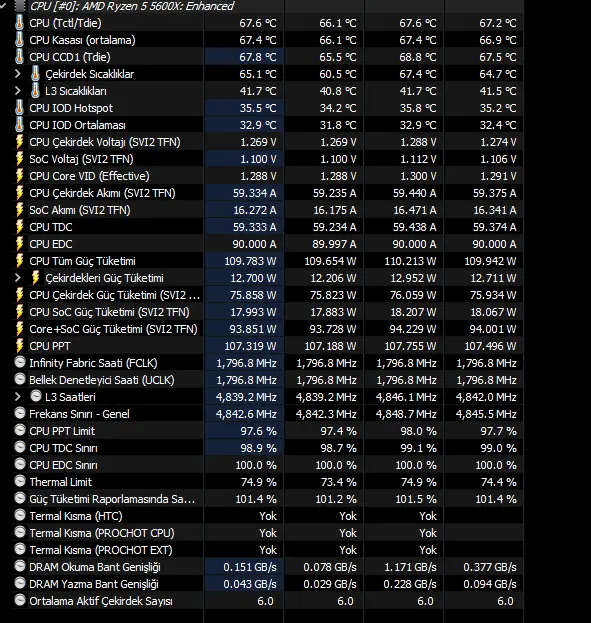Click thermometer icon of CPU (Tctl/Tdie)
Viewport: 591px width, 623px height.
[19, 23]
